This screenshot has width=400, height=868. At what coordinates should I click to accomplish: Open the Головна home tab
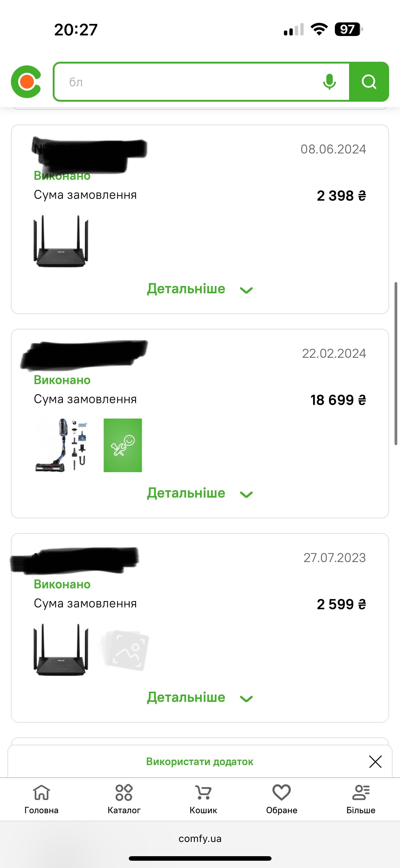tap(42, 799)
